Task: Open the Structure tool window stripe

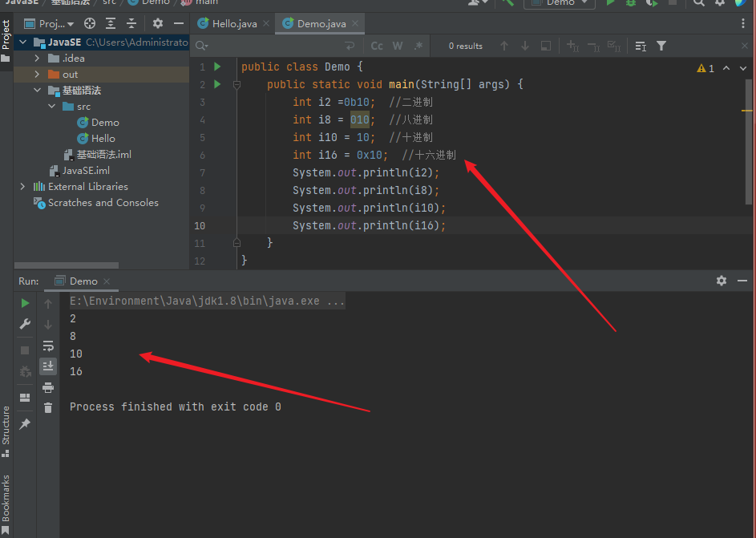Action: pos(6,431)
